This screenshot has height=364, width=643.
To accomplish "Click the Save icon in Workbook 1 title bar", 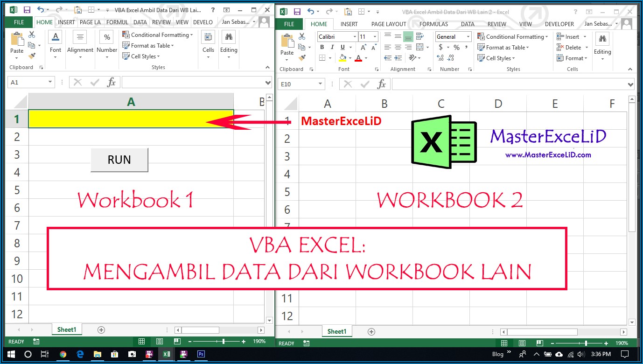I will [27, 10].
